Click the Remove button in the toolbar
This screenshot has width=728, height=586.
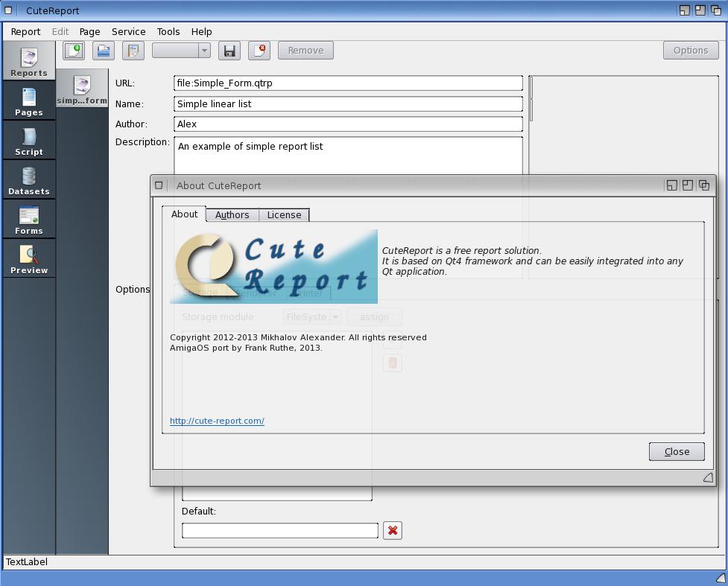[x=306, y=51]
